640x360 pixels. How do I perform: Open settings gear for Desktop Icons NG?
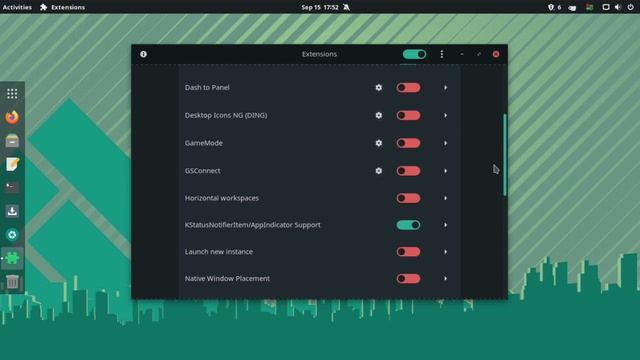tap(379, 115)
